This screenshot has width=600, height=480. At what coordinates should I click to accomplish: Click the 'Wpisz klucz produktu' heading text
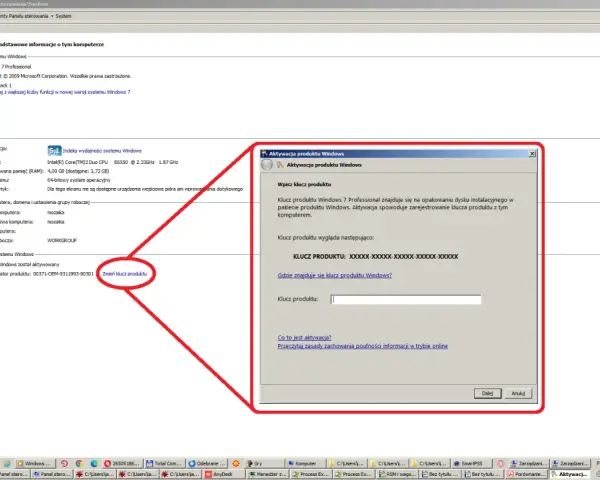[304, 184]
